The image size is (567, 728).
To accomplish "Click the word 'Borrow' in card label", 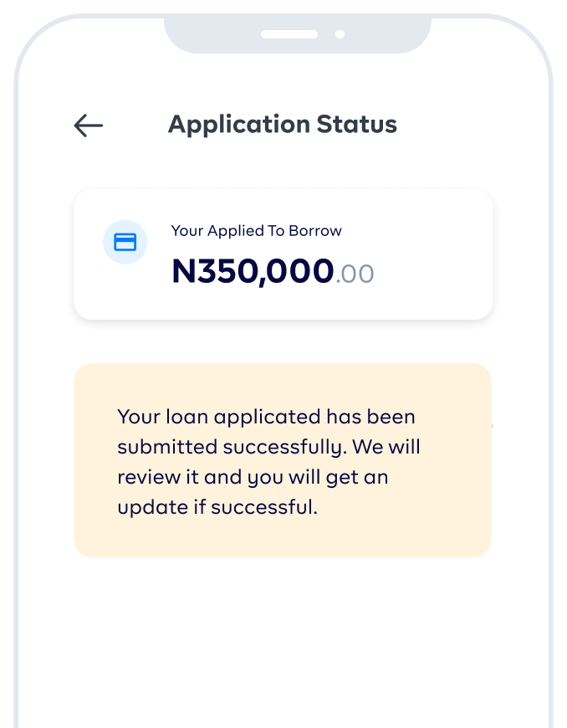I will point(315,231).
